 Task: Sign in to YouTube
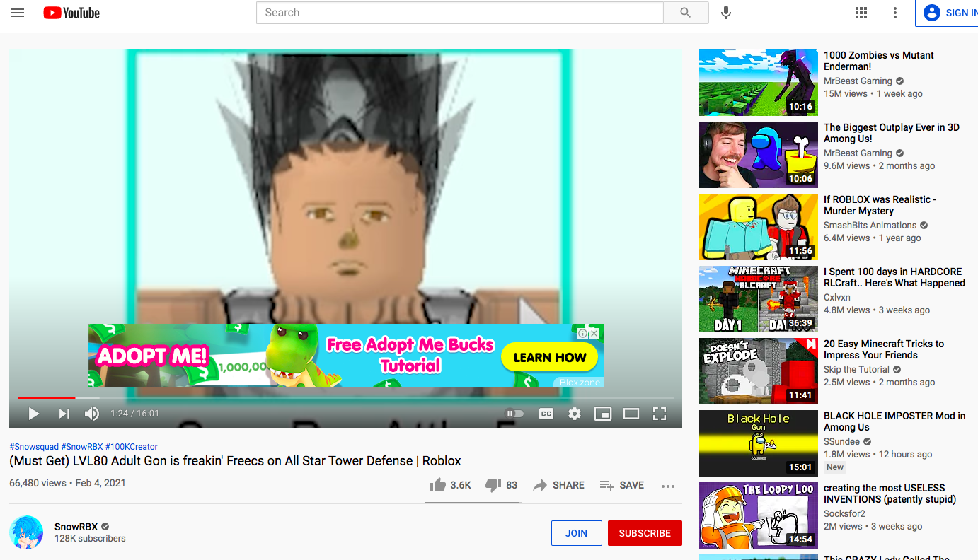(948, 13)
